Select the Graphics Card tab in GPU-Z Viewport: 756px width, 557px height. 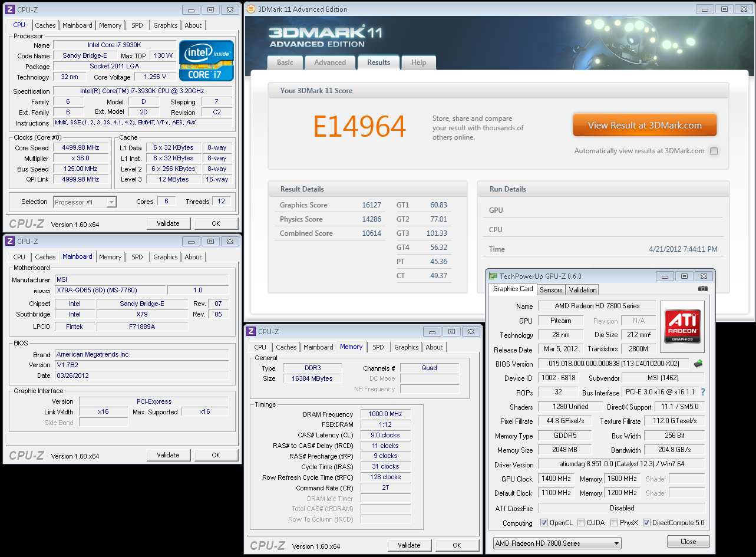(x=513, y=289)
